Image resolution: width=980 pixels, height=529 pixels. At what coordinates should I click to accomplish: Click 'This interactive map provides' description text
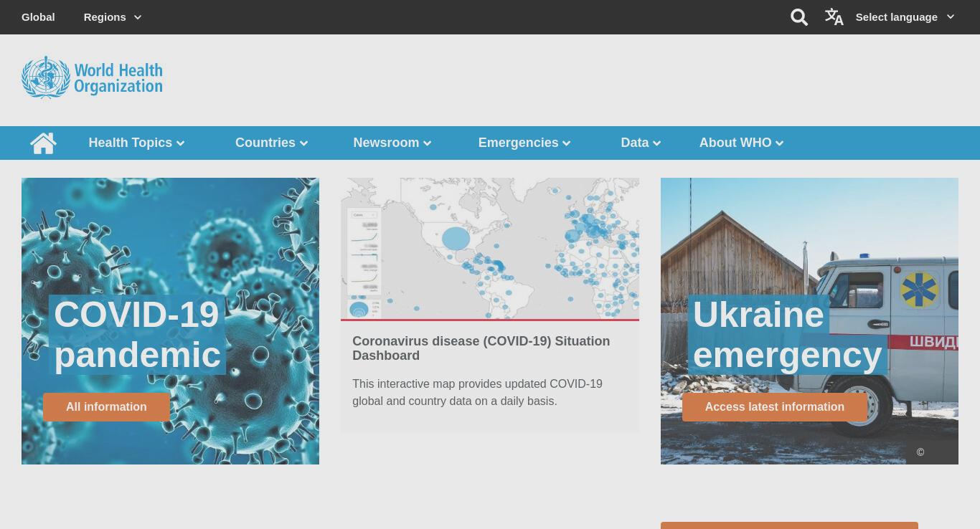477,393
